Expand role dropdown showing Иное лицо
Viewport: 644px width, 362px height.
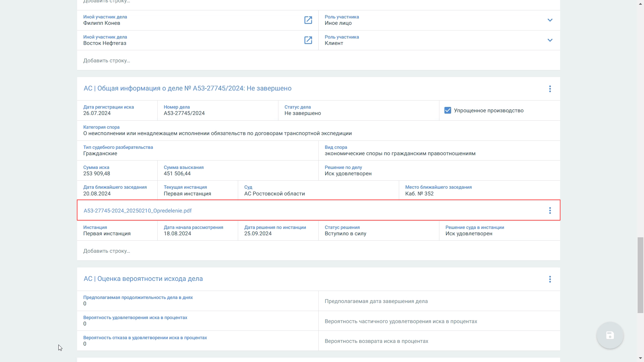[x=550, y=20]
